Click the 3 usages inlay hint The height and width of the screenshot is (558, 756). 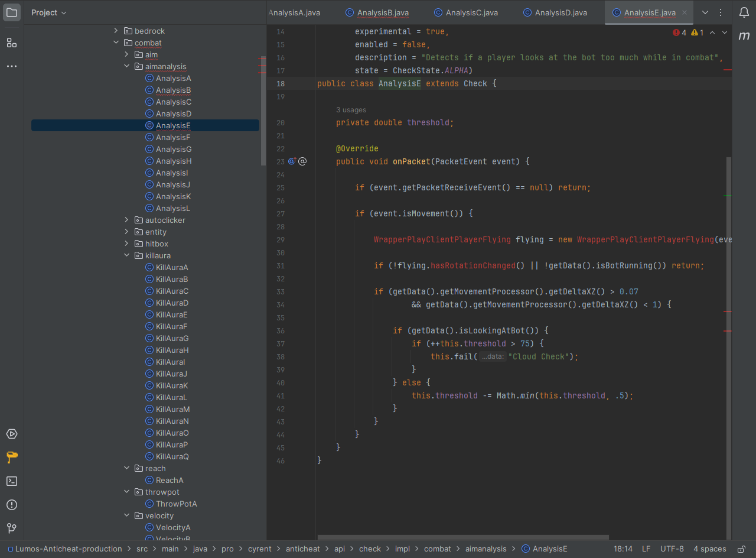[351, 110]
